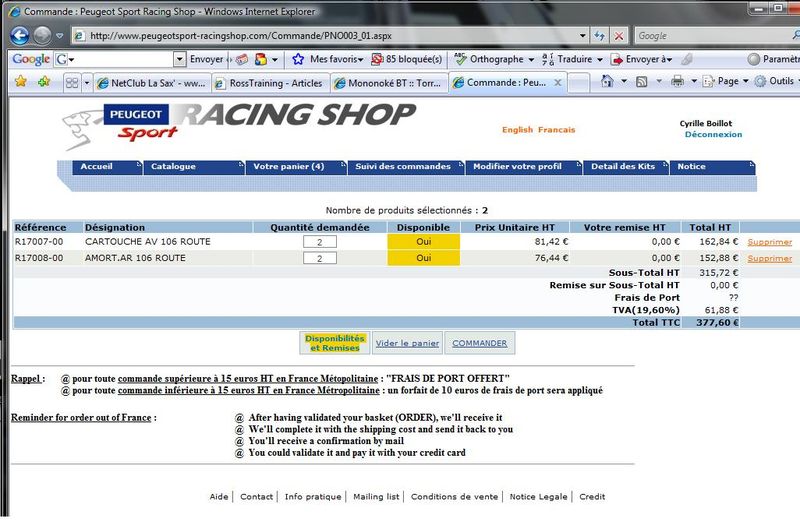Refresh the page with the refresh icon
Screen dimensions: 800x529
pos(599,36)
